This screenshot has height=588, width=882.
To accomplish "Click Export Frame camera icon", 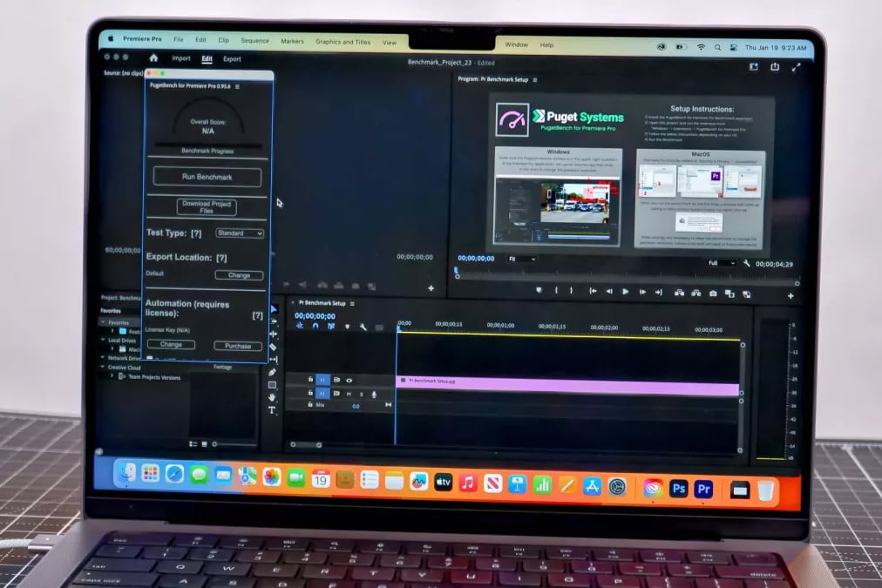I will [713, 294].
